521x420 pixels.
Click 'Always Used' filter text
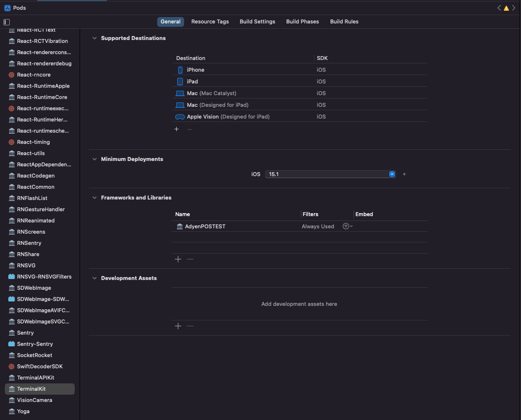point(318,226)
